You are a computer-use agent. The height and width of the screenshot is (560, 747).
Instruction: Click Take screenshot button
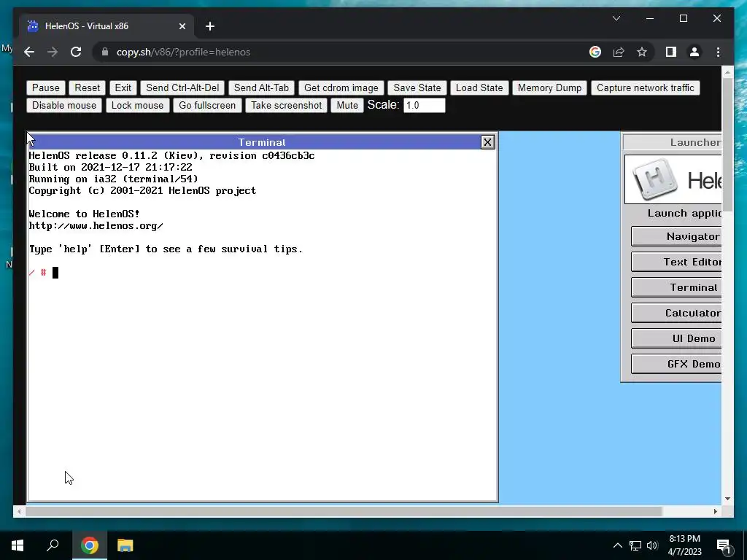(x=286, y=105)
